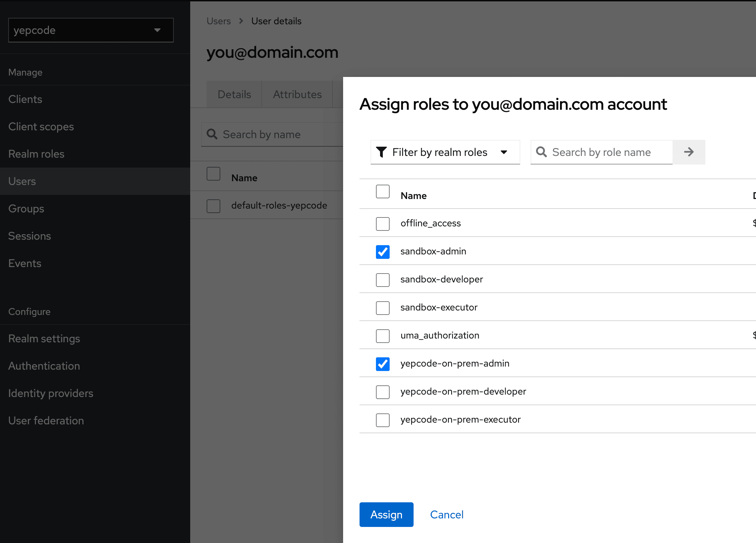Check the sandbox-developer role
756x543 pixels.
click(x=382, y=280)
